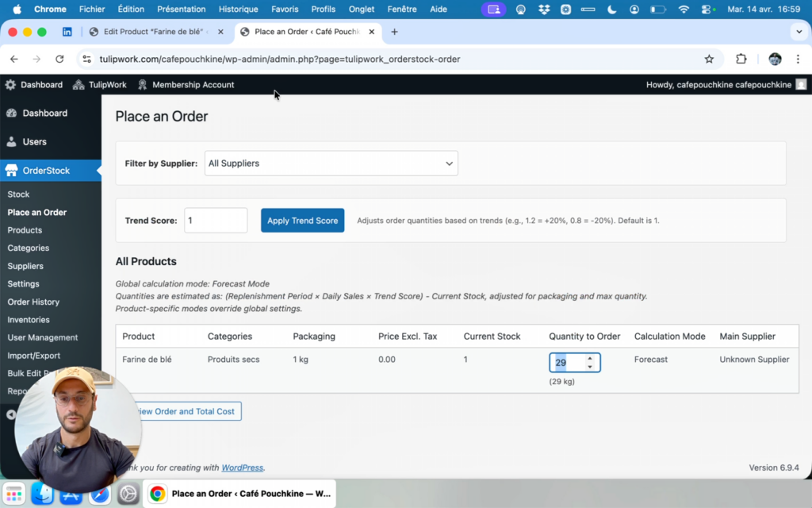Open the Historique menu in menu bar
Screen dimensions: 812x508
pyautogui.click(x=238, y=10)
